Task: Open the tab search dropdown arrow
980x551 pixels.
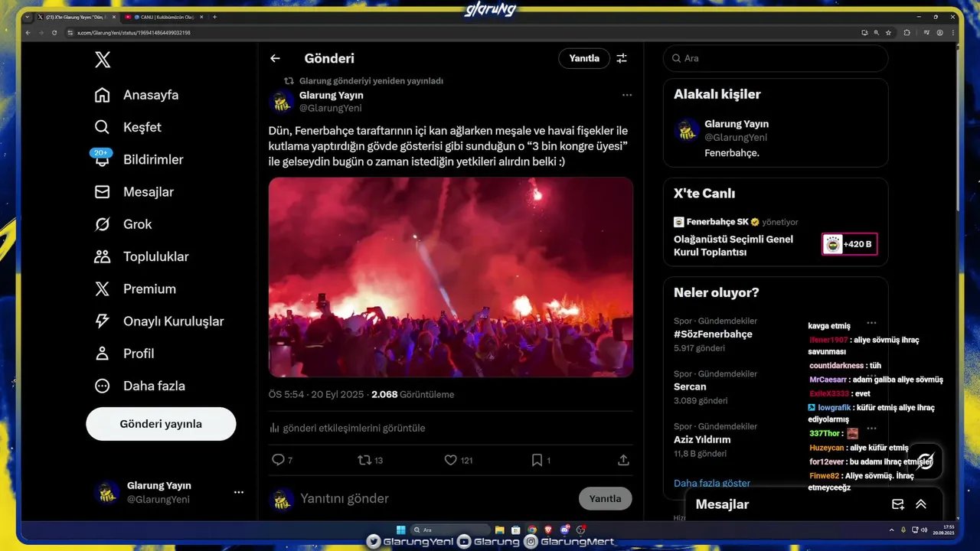Action: pyautogui.click(x=28, y=17)
